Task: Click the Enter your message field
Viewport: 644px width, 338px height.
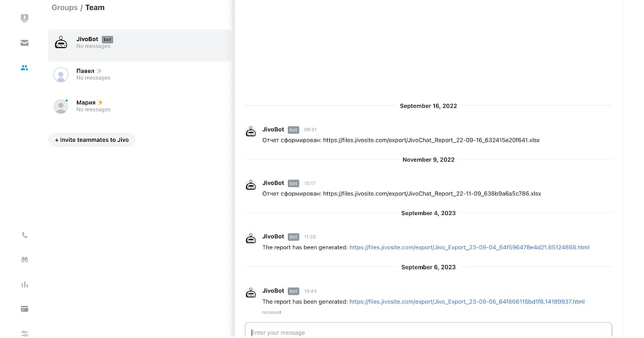Action: pos(428,332)
